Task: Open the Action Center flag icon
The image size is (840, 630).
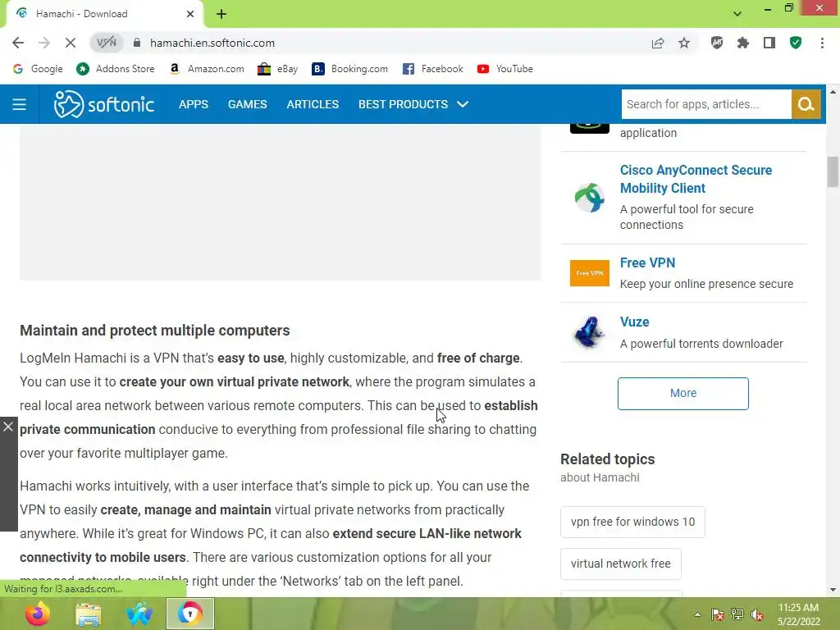Action: tap(717, 615)
